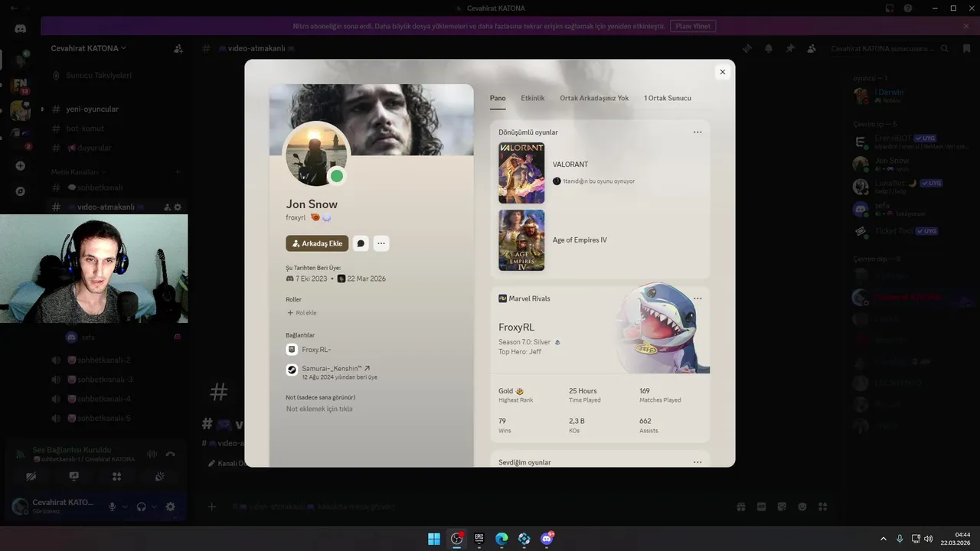Disconnect from the voice channel
The width and height of the screenshot is (980, 551).
[x=170, y=455]
